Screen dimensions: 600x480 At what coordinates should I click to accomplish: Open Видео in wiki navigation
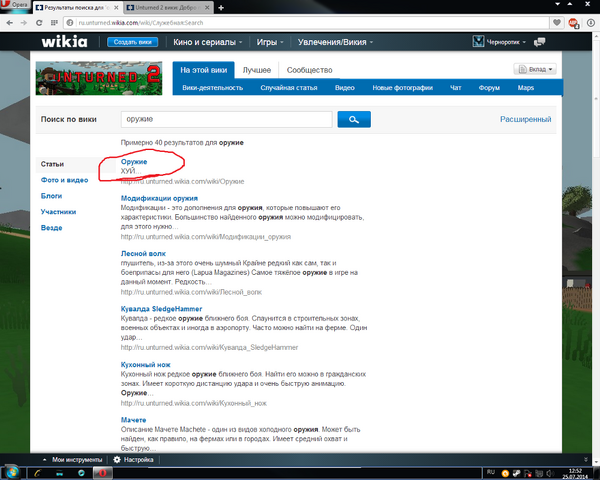click(345, 88)
